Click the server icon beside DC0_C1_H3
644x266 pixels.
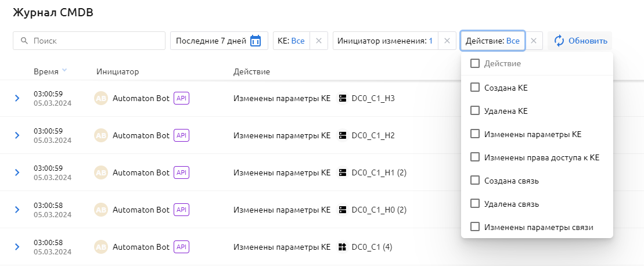(342, 98)
